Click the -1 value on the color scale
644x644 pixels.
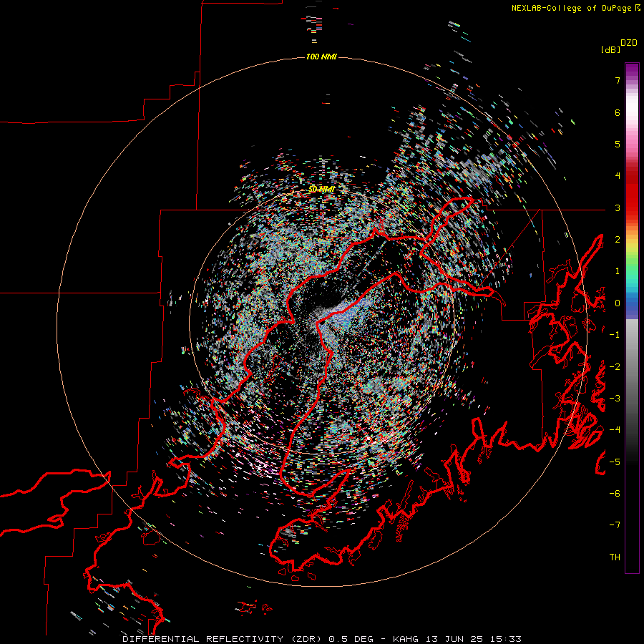tap(615, 335)
